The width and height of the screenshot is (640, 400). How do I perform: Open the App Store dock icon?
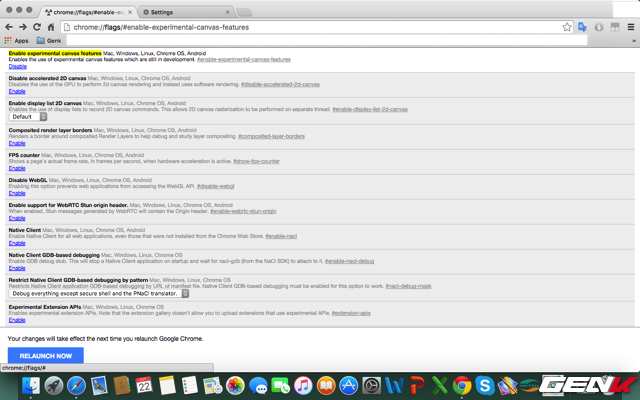pyautogui.click(x=348, y=386)
